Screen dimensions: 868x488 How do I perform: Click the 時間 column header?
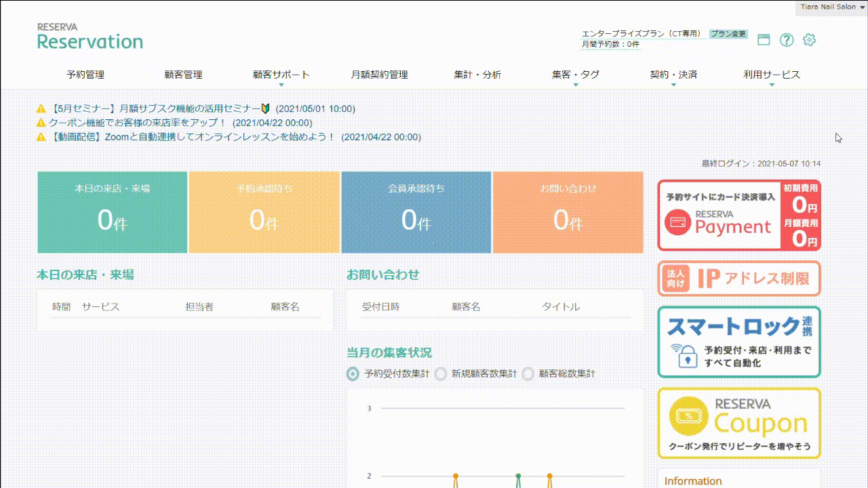tap(61, 306)
